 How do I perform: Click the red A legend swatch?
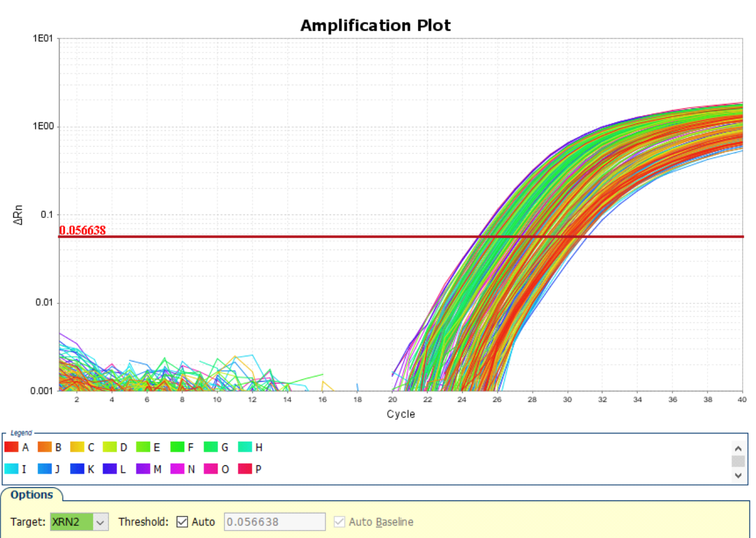click(12, 447)
